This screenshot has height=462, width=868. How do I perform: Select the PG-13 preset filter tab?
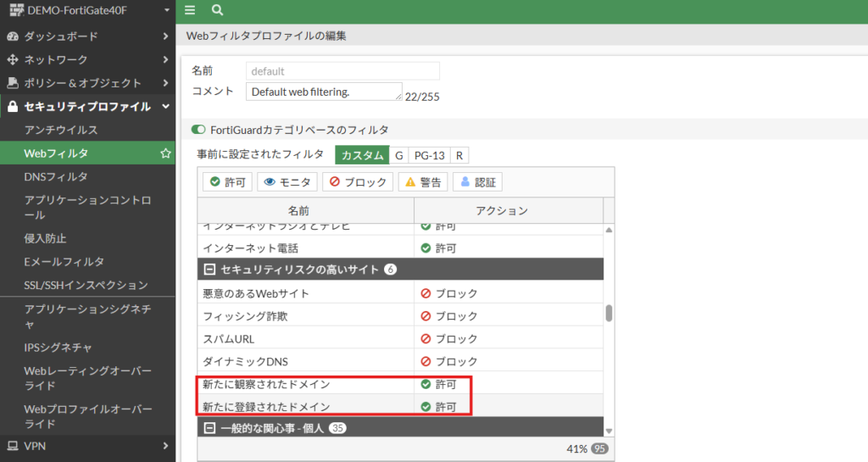pos(430,155)
